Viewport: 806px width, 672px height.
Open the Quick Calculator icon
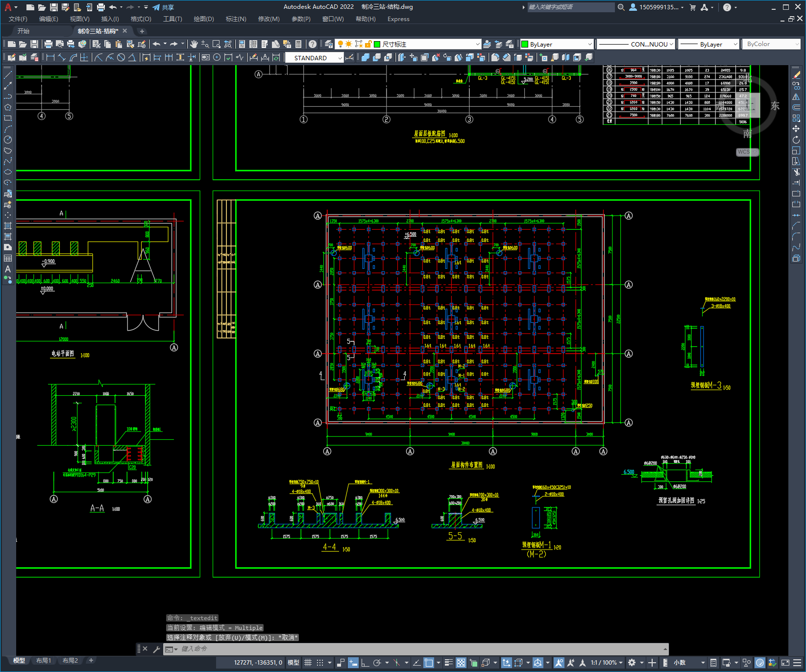[299, 44]
